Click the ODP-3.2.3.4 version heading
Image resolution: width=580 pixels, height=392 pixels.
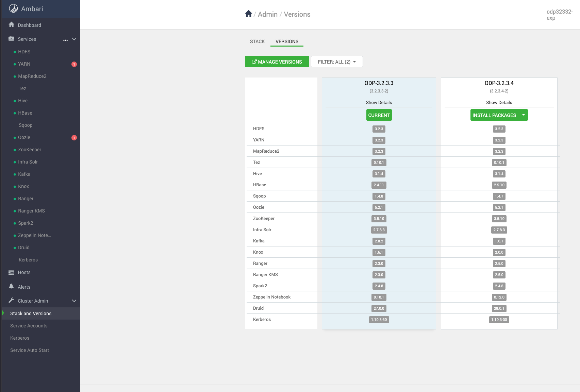tap(499, 83)
